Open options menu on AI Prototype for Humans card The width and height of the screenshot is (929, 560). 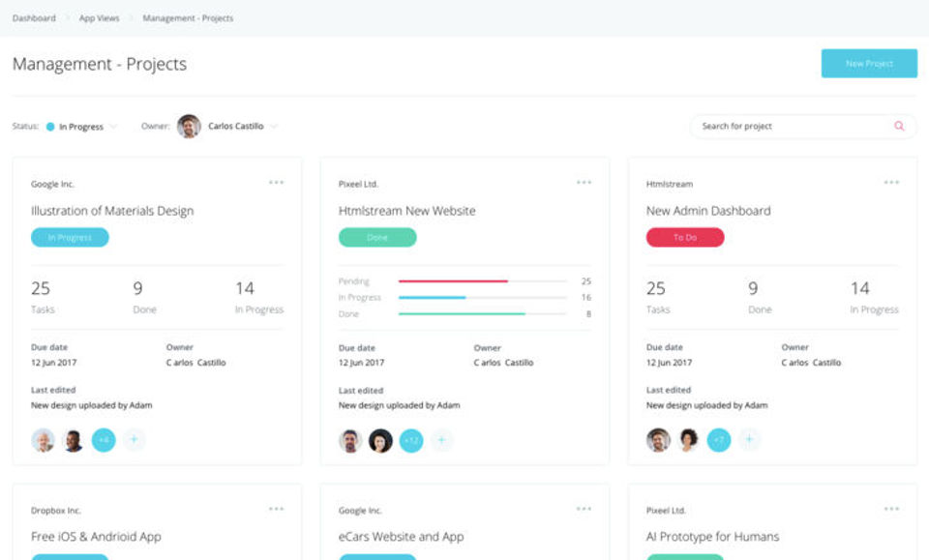pos(891,509)
